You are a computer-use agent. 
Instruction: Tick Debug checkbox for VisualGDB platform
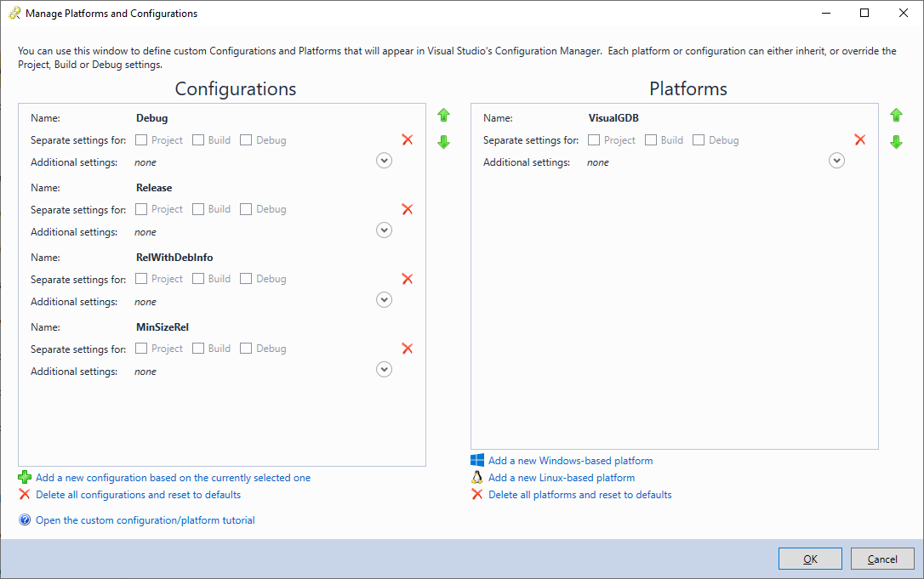pos(699,140)
